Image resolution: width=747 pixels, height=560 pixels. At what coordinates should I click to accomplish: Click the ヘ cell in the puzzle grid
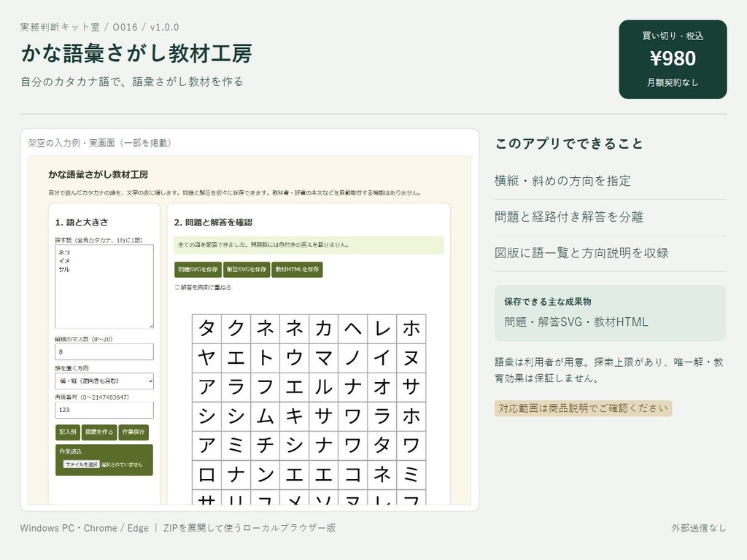(x=352, y=329)
